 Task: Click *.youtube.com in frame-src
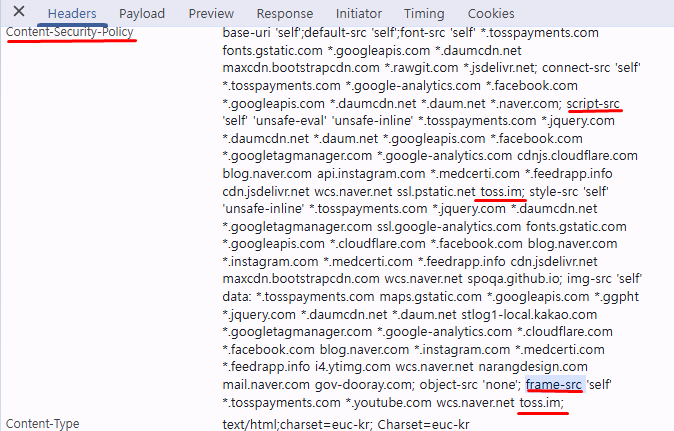pos(389,402)
